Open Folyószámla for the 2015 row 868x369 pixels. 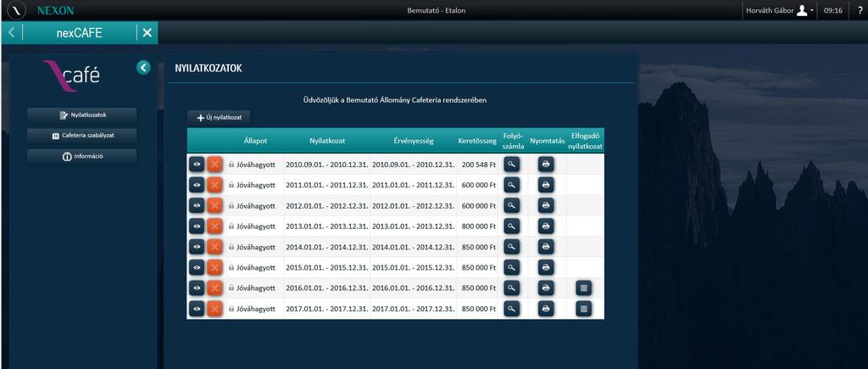(511, 267)
